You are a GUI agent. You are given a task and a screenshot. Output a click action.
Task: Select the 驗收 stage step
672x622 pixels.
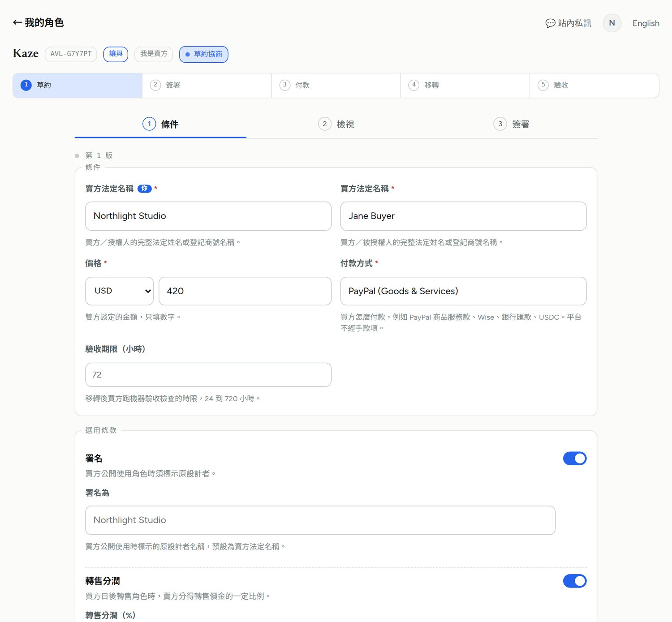tap(594, 85)
